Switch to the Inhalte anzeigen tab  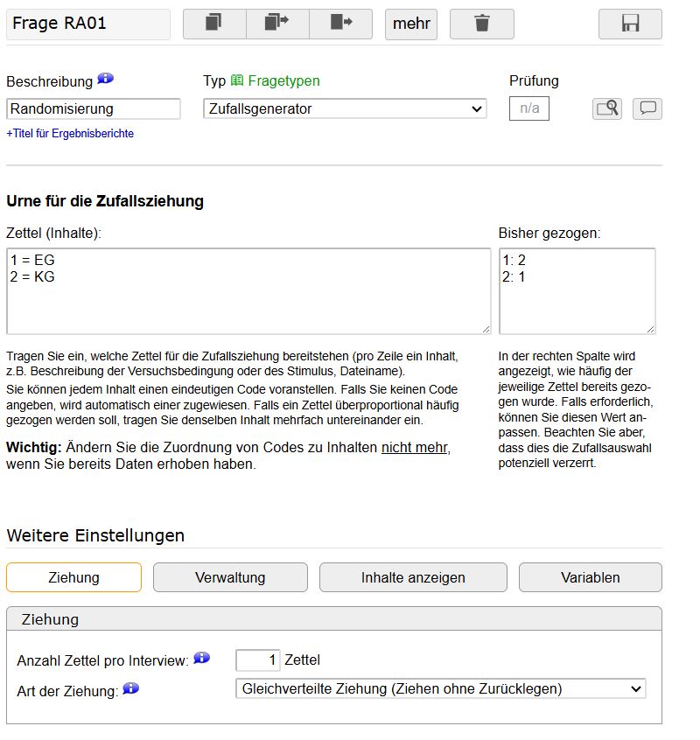[413, 577]
